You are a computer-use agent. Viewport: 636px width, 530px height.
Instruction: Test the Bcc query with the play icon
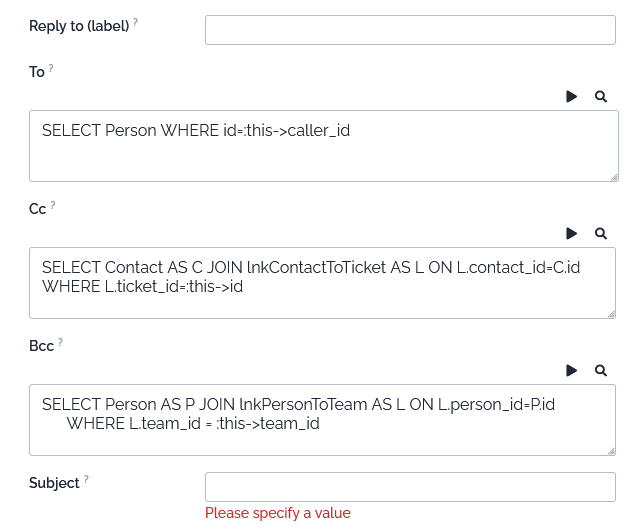tap(572, 371)
